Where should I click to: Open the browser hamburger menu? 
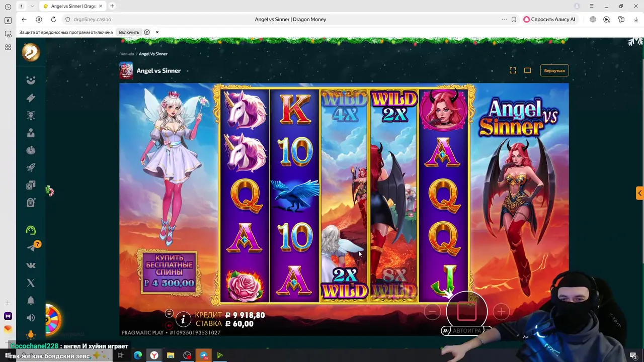[592, 6]
